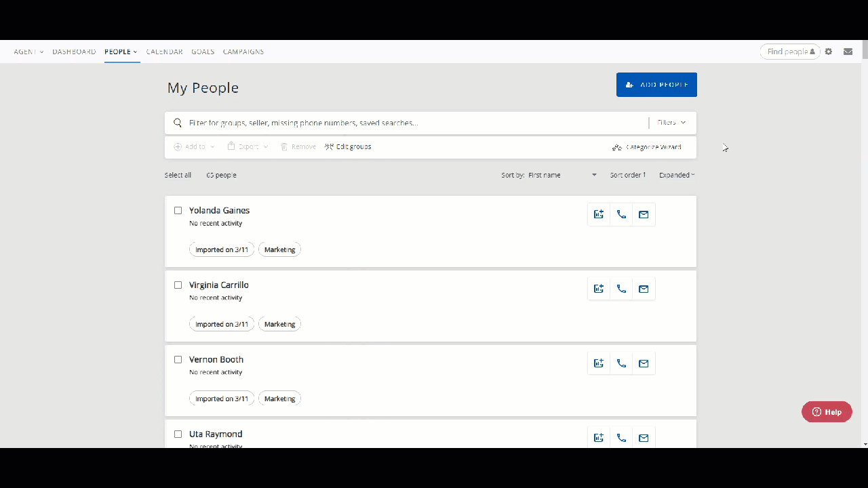Tick the checkbox for Vernon Booth
Image resolution: width=868 pixels, height=488 pixels.
178,360
